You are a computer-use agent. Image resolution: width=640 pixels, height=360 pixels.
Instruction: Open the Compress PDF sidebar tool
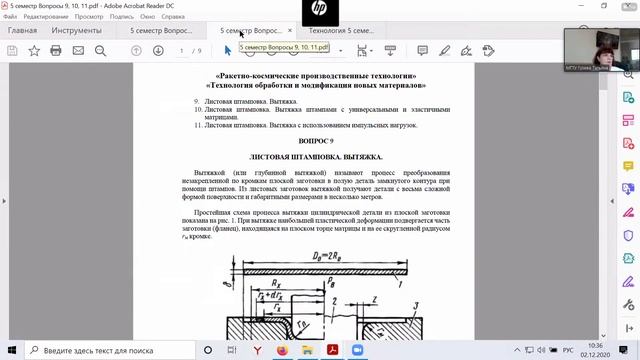pos(628,258)
